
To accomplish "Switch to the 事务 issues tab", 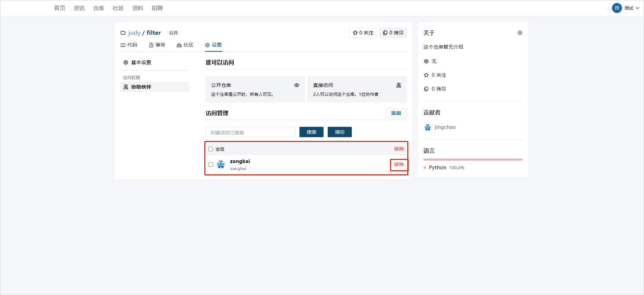I will tap(157, 45).
